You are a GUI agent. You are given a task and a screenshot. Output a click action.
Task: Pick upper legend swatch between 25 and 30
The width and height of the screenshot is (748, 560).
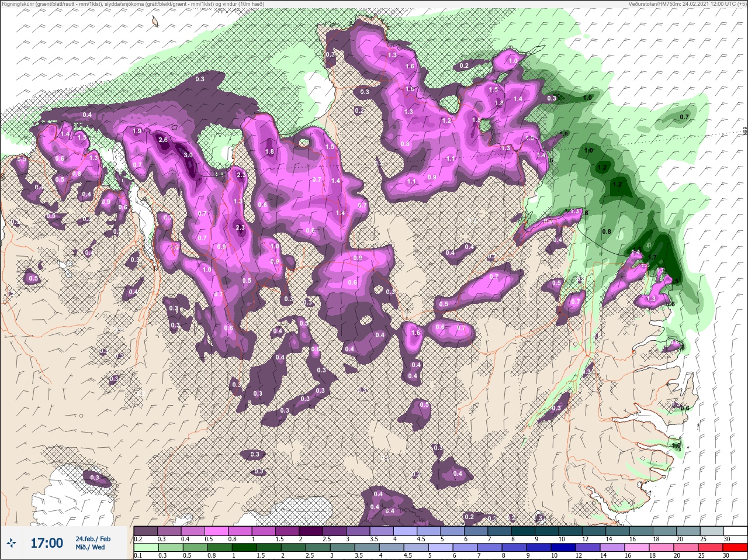[x=713, y=531]
